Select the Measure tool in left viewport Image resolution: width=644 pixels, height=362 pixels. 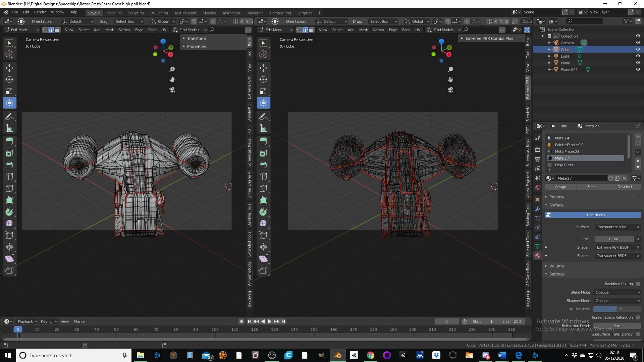[9, 129]
